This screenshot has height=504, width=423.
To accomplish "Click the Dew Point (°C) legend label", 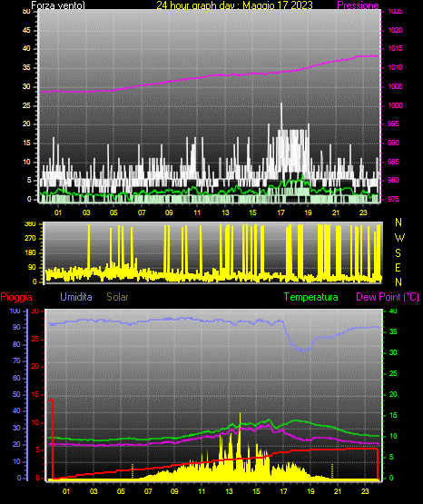I will click(388, 297).
